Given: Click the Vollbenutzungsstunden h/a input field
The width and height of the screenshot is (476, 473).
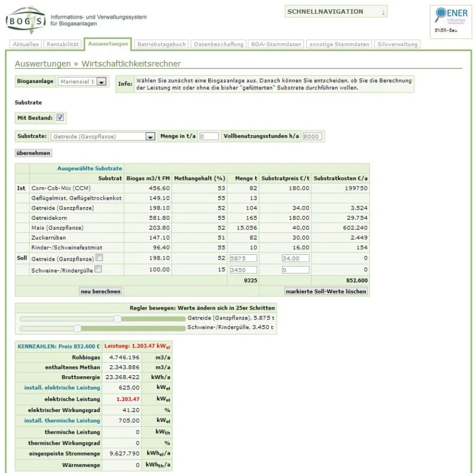Looking at the screenshot, I should point(312,137).
